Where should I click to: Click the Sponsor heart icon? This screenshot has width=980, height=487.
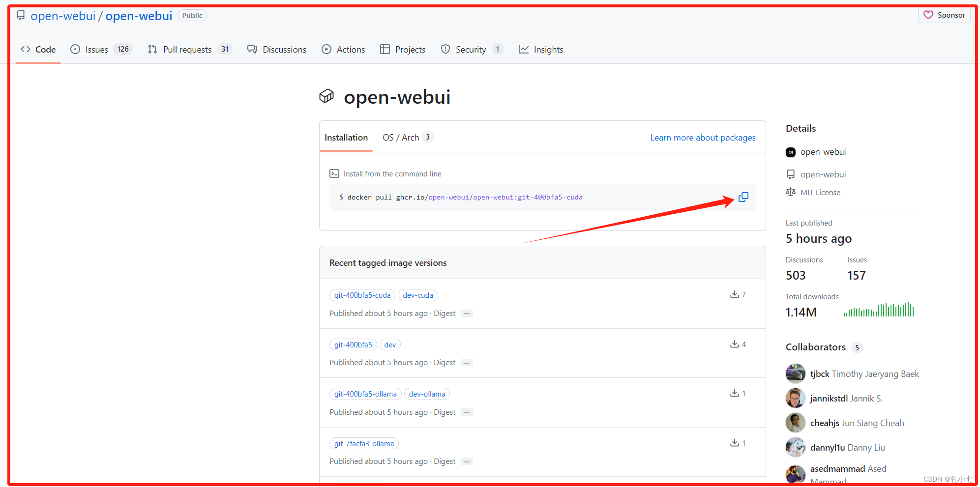pyautogui.click(x=928, y=15)
